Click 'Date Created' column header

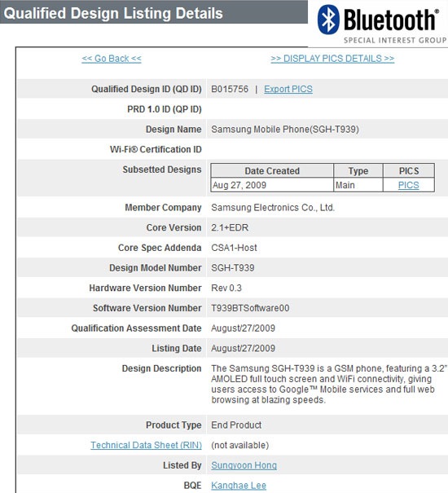click(x=272, y=171)
